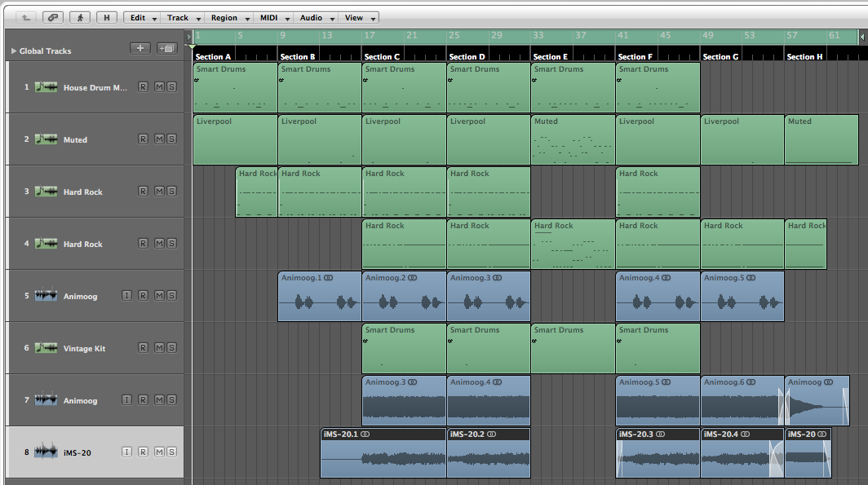Click loop icon on iMS-20.4 region
Image resolution: width=868 pixels, height=485 pixels.
(745, 434)
